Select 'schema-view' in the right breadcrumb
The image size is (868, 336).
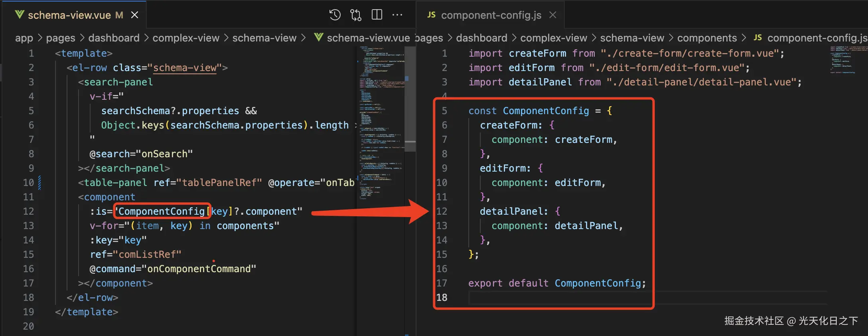point(632,38)
